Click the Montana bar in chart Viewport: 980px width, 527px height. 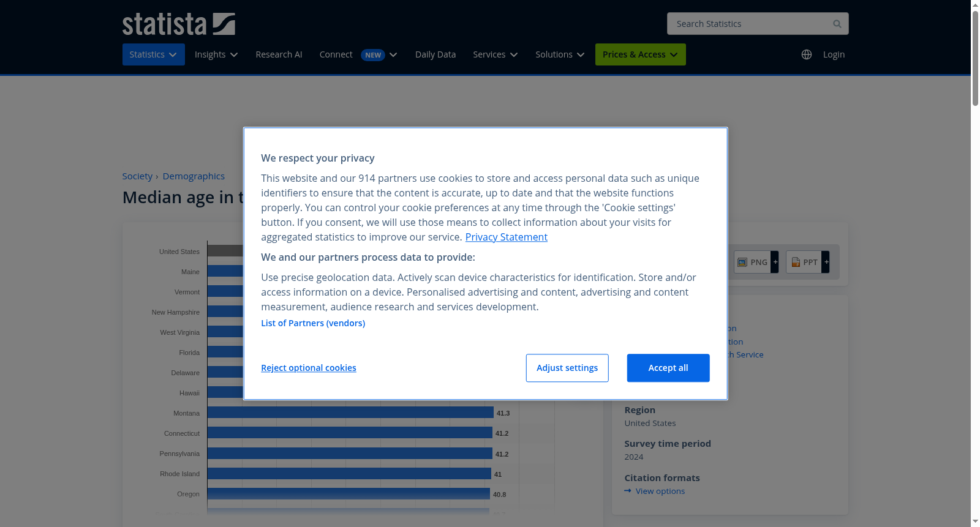[x=350, y=413]
